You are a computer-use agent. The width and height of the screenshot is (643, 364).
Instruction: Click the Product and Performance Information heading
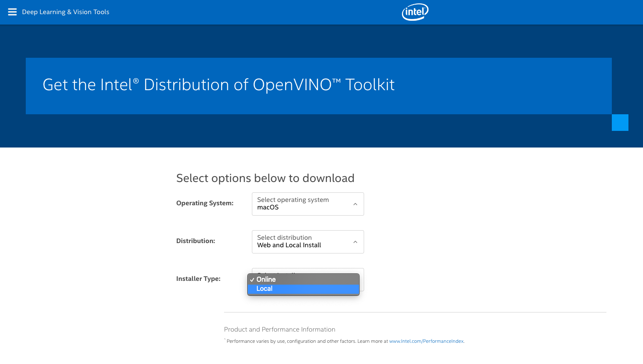click(x=279, y=329)
